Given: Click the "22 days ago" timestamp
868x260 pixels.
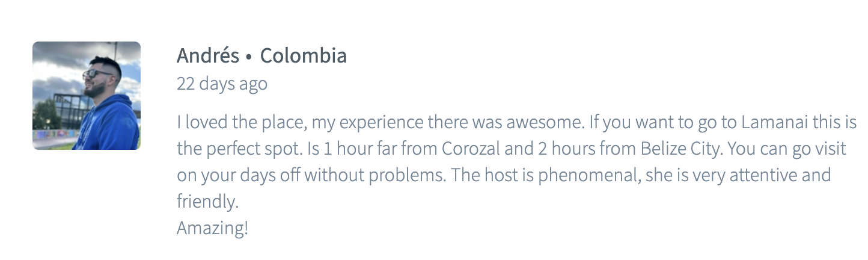Looking at the screenshot, I should click(x=222, y=84).
